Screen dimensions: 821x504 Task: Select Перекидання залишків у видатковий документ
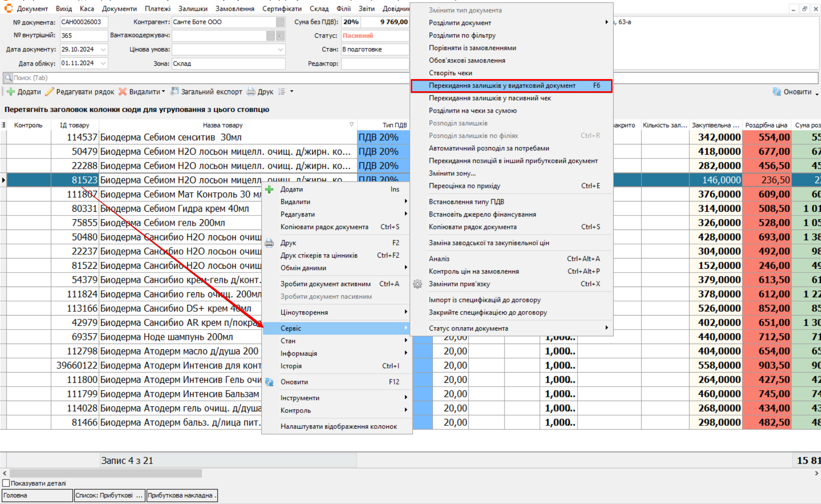tap(502, 86)
